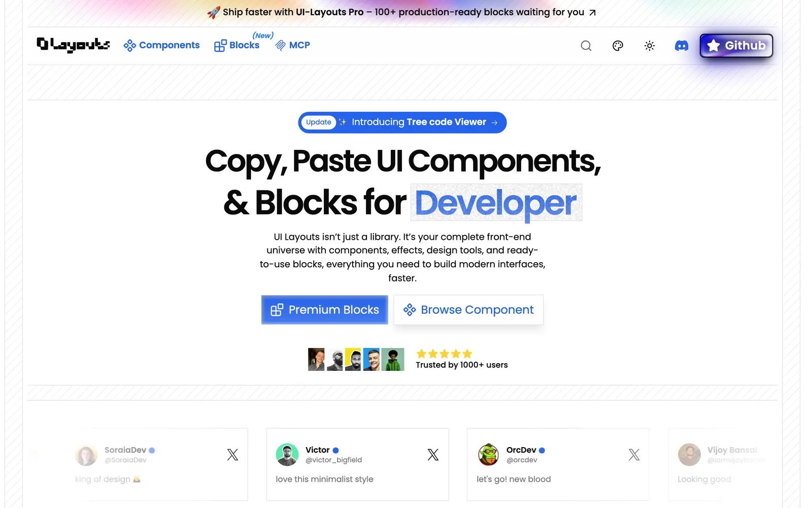The image size is (812, 508).
Task: Click OrcDev's profile avatar
Action: (x=488, y=455)
